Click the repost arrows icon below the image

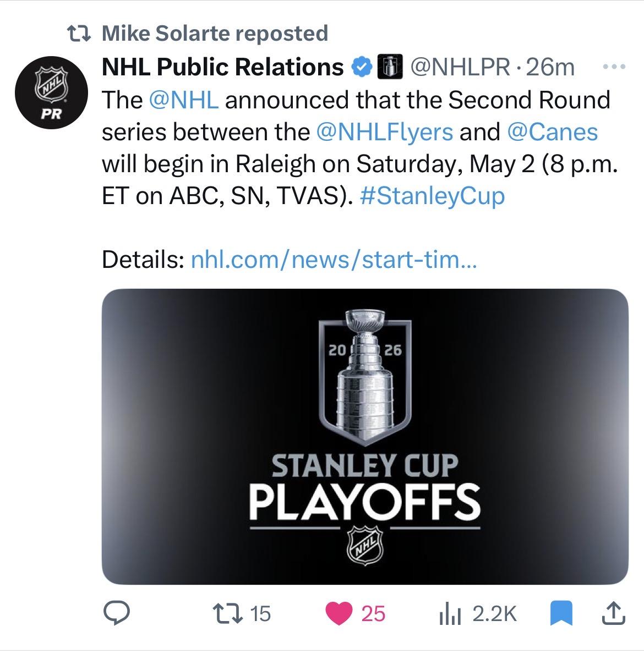[227, 613]
